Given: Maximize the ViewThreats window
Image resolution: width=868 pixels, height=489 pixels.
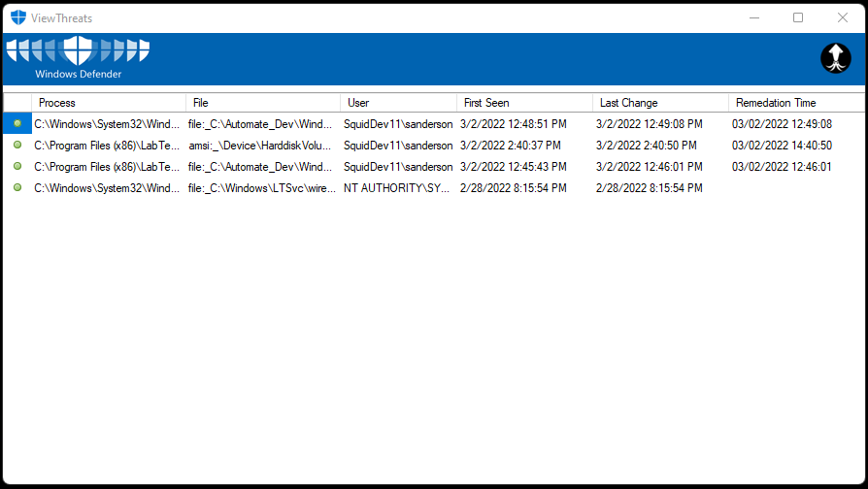Looking at the screenshot, I should click(798, 17).
